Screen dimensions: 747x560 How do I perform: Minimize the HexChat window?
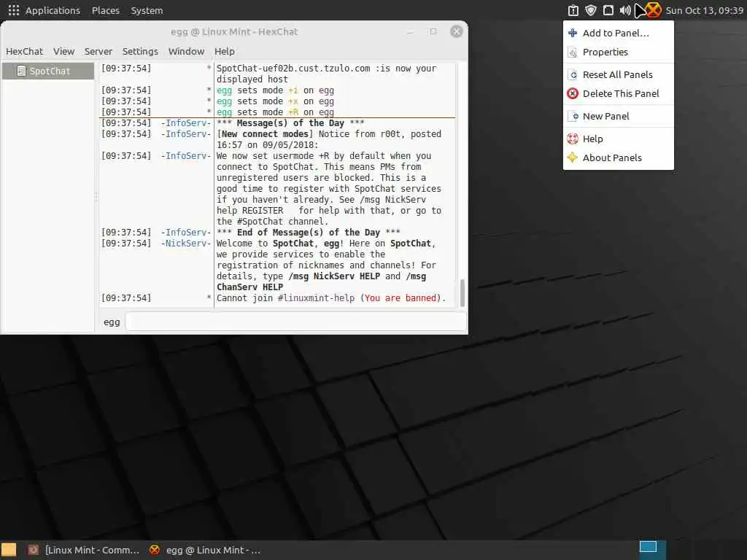click(410, 32)
